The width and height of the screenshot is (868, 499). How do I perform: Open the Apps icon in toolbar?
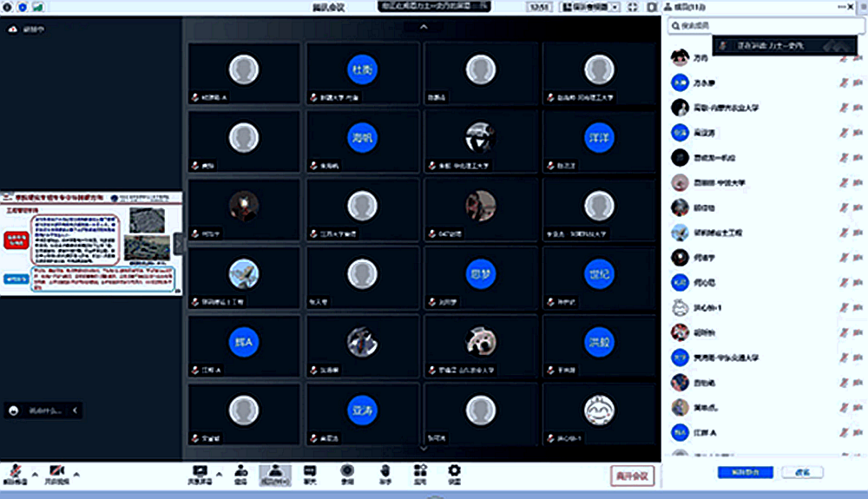[419, 474]
